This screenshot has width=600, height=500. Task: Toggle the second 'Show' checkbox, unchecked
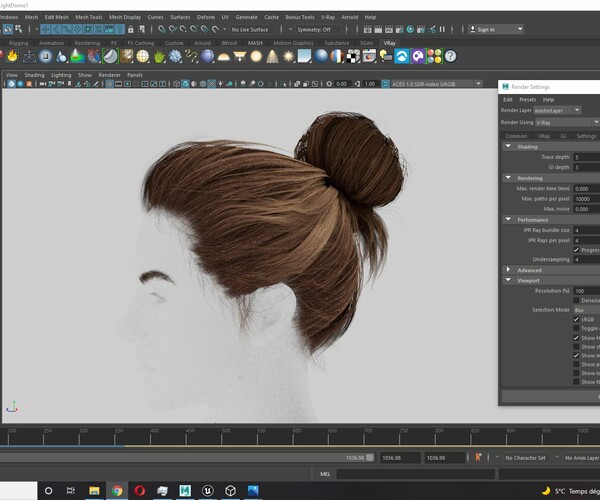[576, 347]
